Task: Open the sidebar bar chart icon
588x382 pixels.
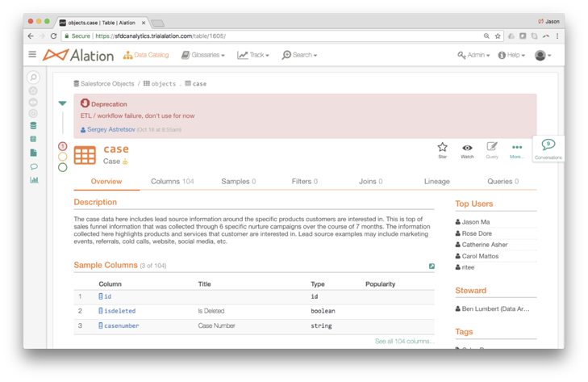Action: click(34, 180)
